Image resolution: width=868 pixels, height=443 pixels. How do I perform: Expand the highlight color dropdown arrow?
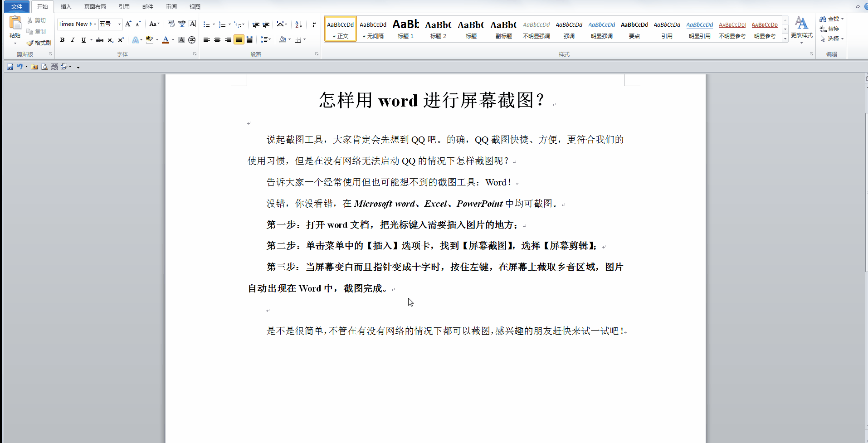tap(157, 40)
